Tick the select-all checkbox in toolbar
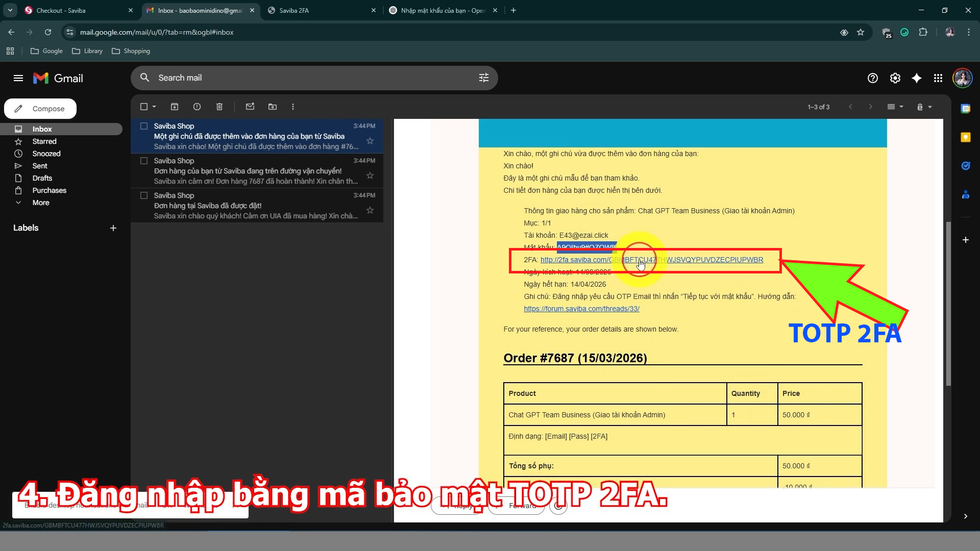980x551 pixels. pos(144,107)
